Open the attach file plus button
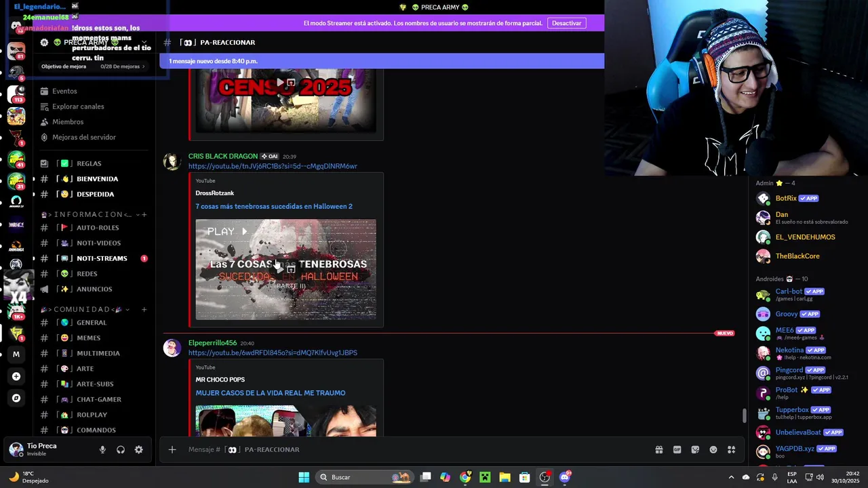Viewport: 868px width, 488px height. click(x=172, y=449)
